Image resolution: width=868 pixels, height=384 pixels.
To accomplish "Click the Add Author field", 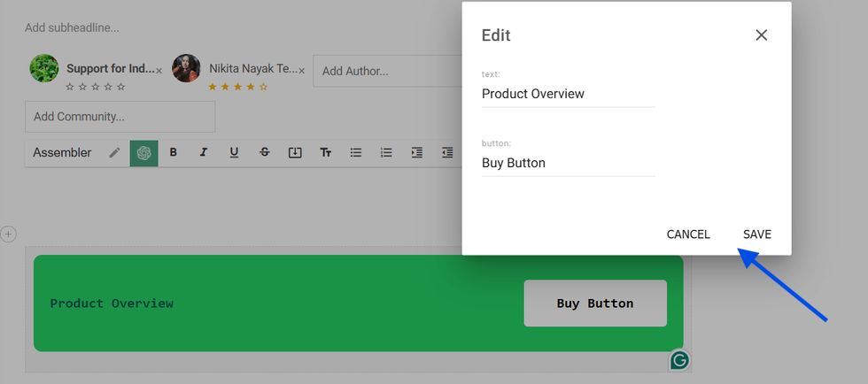I will tap(388, 71).
